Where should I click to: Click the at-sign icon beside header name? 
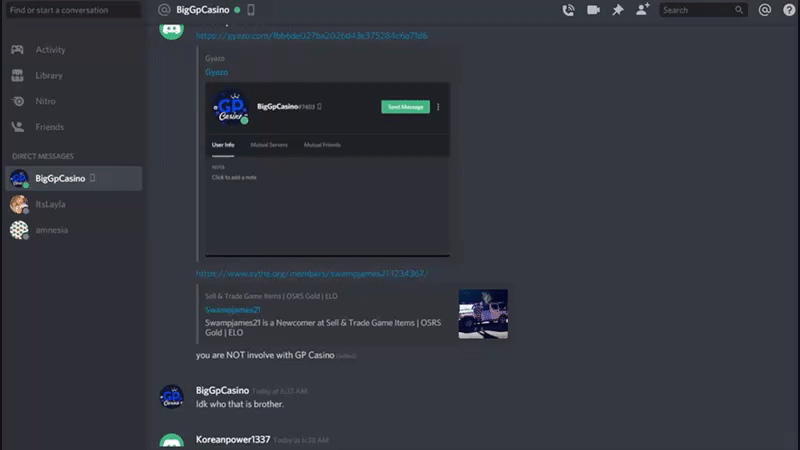click(x=164, y=10)
